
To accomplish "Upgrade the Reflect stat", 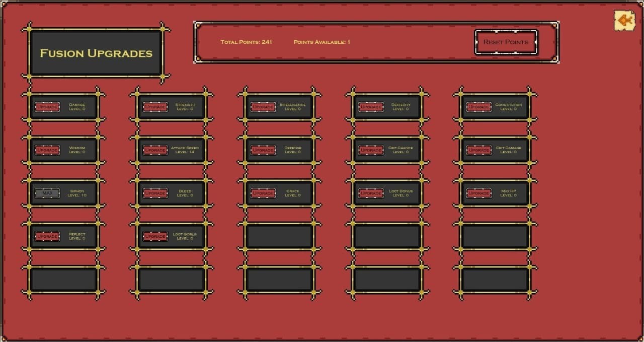I will click(x=47, y=236).
